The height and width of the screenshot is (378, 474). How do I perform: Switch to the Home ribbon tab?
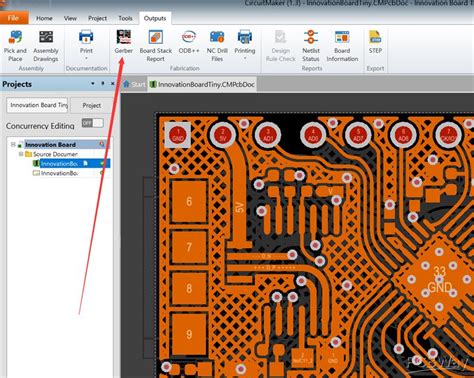pos(44,18)
